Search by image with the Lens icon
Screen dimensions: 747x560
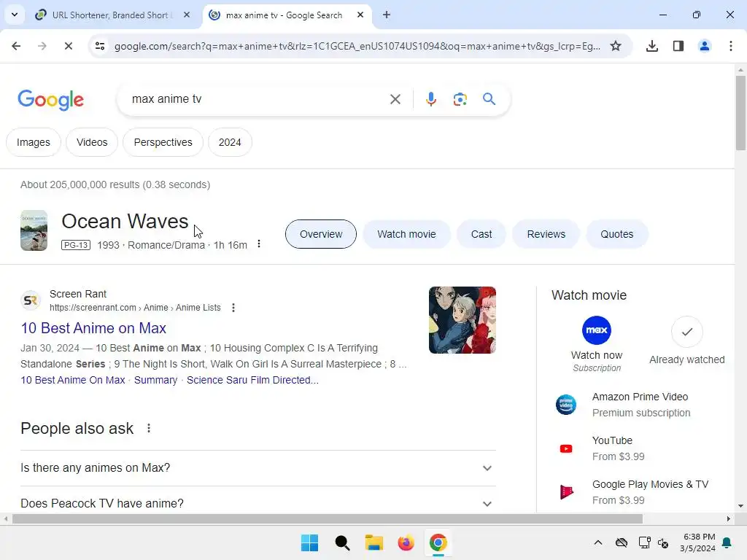coord(460,99)
